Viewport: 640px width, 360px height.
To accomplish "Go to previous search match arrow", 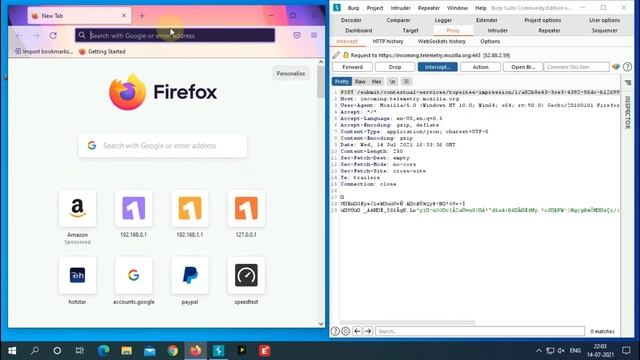I will click(x=357, y=331).
